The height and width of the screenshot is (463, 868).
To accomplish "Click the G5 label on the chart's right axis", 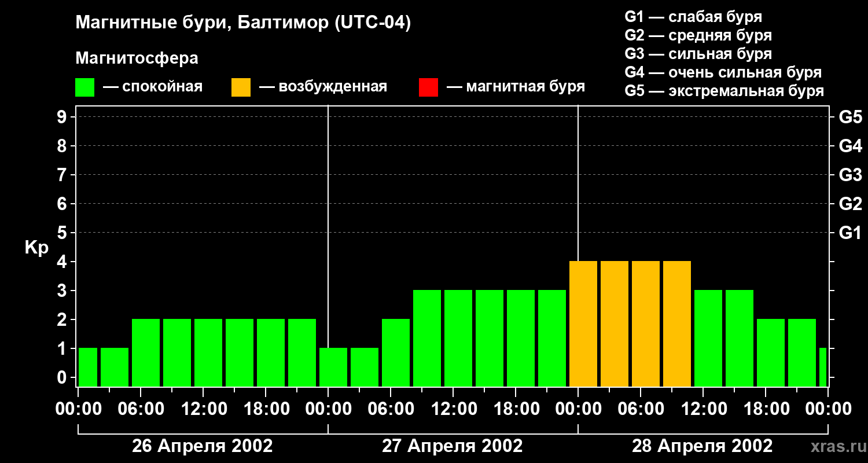I will click(850, 117).
